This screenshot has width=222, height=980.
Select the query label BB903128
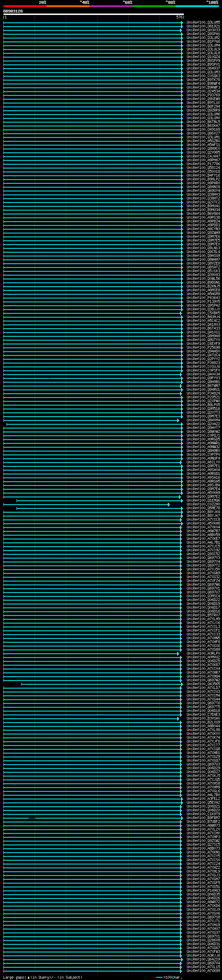coord(13,11)
